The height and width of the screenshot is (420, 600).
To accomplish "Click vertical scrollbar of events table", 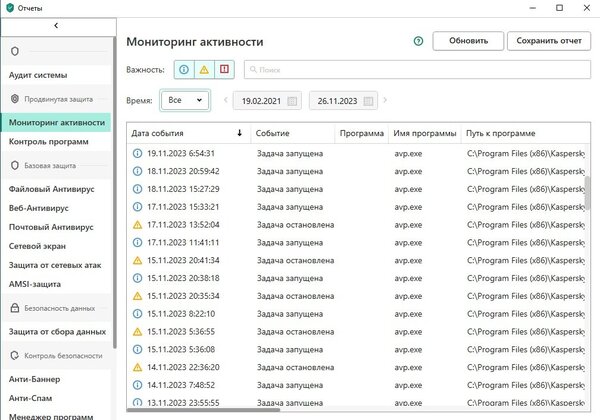I will click(587, 192).
